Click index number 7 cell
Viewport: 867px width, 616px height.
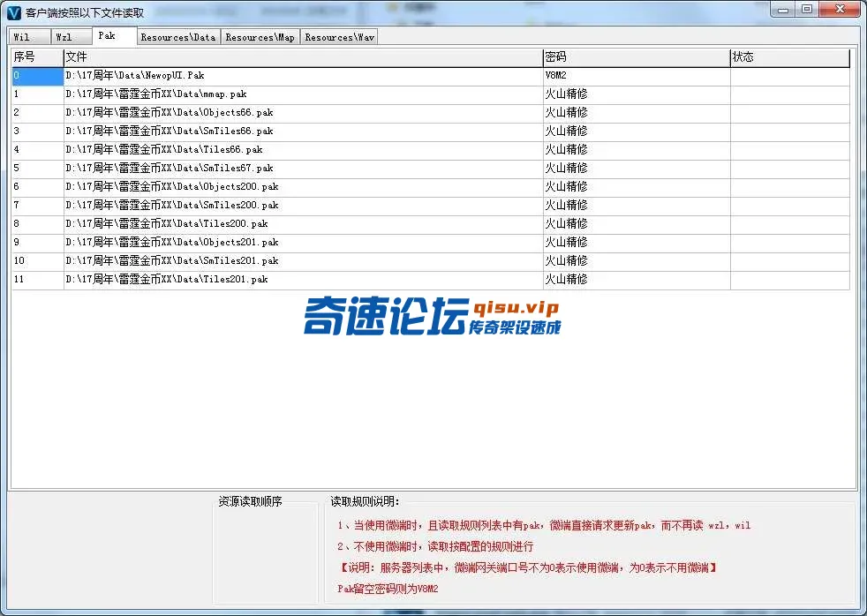tap(38, 206)
